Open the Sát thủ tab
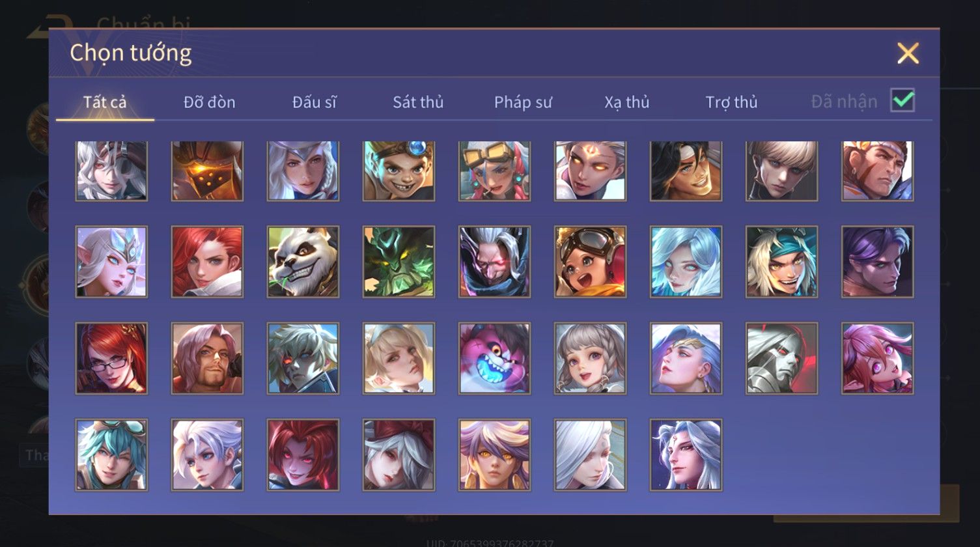The image size is (980, 547). 418,102
